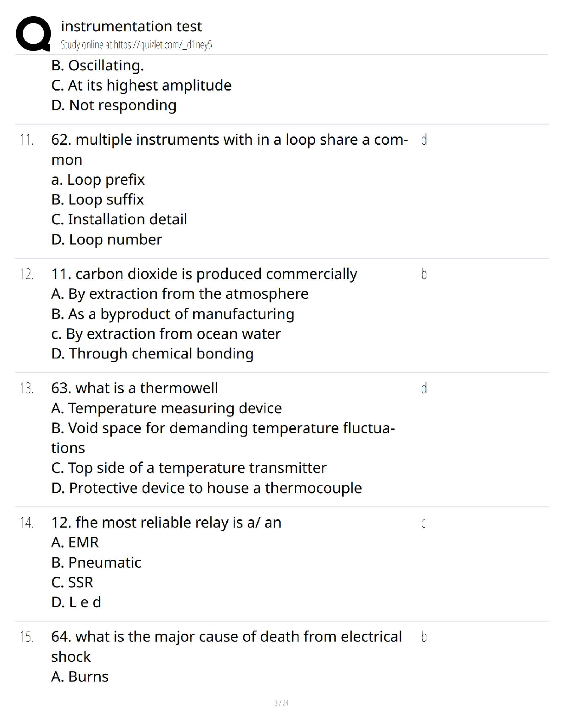The image size is (563, 728).
Task: Click the Quizlet Q logo icon
Action: tap(33, 34)
